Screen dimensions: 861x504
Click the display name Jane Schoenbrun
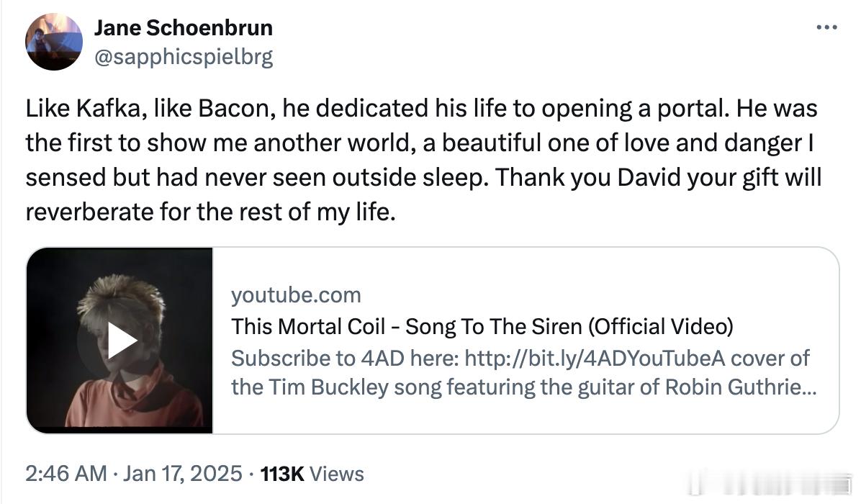tap(184, 28)
